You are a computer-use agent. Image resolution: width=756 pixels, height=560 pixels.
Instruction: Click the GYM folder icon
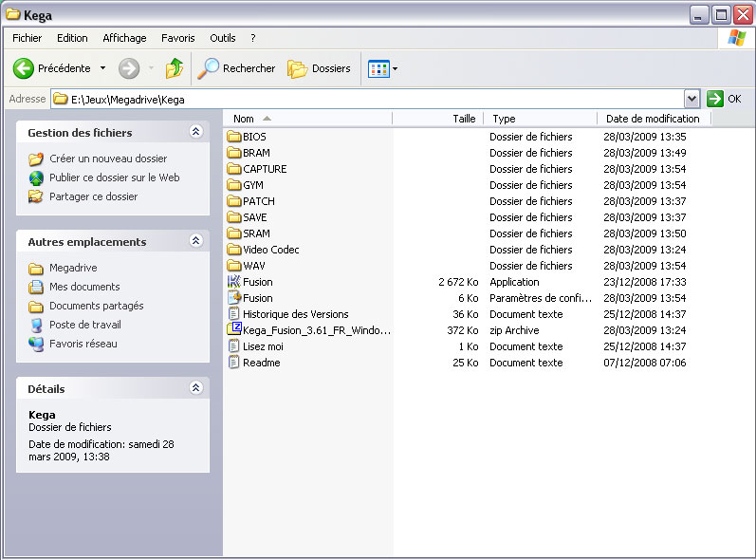(x=234, y=185)
